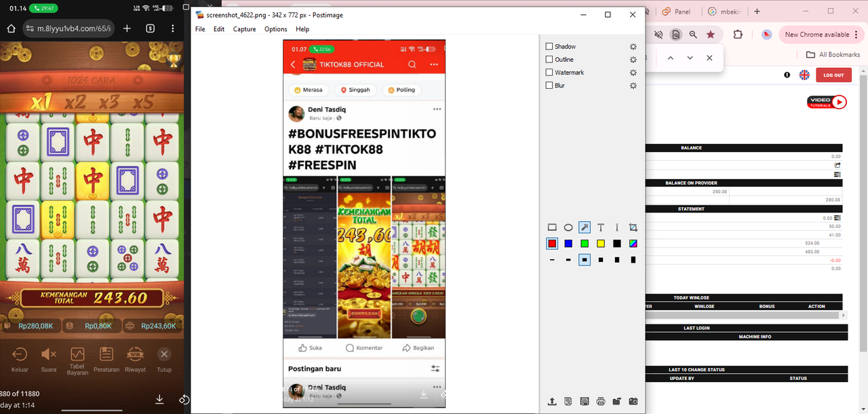Open the Options menu in Postimage

click(276, 29)
